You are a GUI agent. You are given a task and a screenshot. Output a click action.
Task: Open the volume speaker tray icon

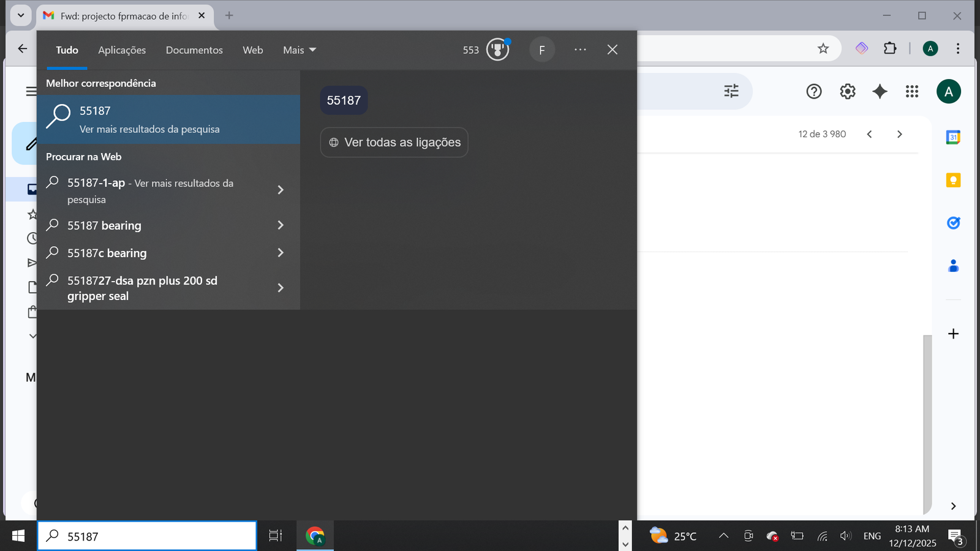(x=846, y=536)
